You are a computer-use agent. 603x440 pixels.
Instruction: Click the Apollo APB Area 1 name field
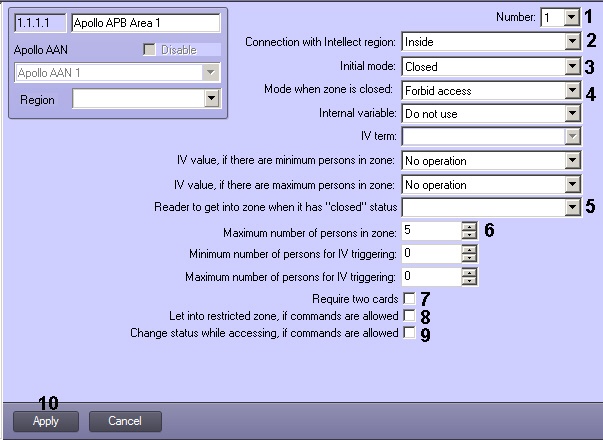146,23
